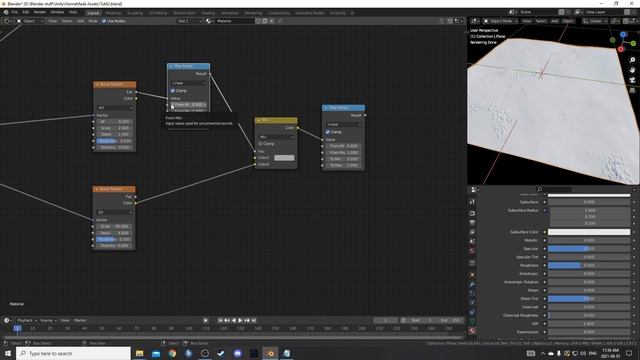
Task: Open the Output properties tab icon
Action: click(472, 223)
